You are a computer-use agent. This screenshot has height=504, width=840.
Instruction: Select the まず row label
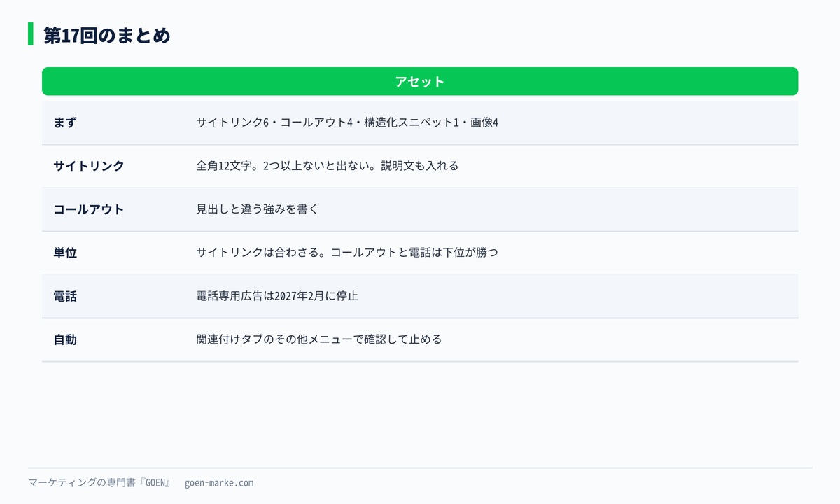65,122
